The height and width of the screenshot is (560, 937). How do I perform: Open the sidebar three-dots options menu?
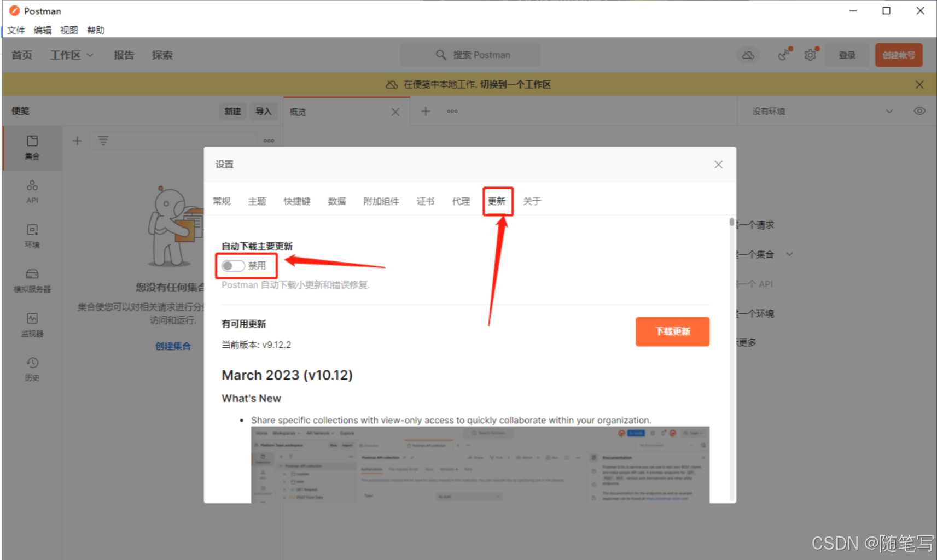pyautogui.click(x=269, y=141)
